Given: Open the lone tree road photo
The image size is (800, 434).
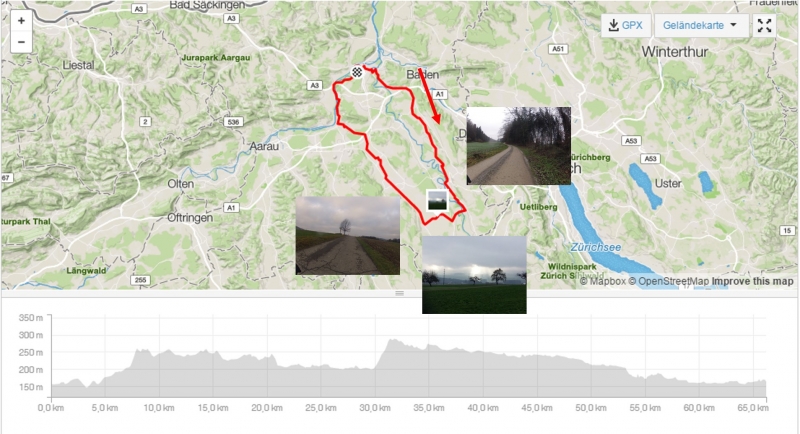Looking at the screenshot, I should 347,236.
